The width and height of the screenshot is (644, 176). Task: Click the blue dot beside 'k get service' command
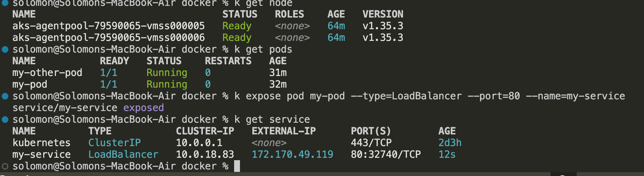5,120
